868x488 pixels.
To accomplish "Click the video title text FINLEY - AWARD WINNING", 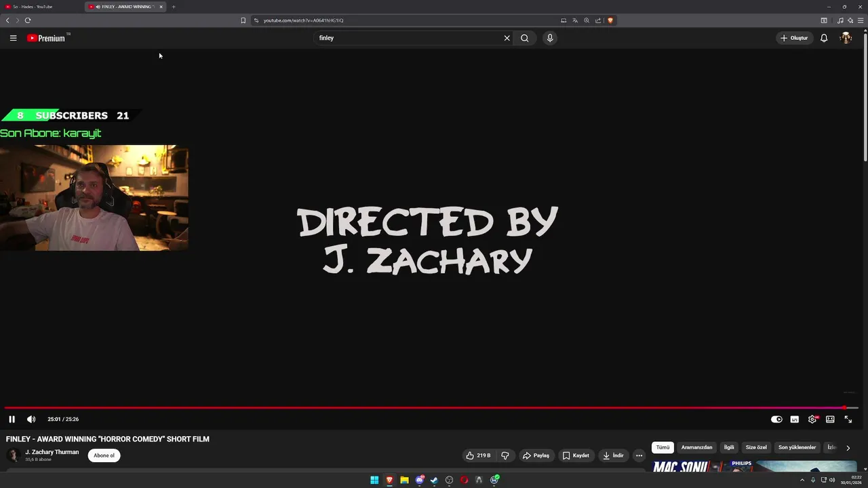I will (108, 439).
